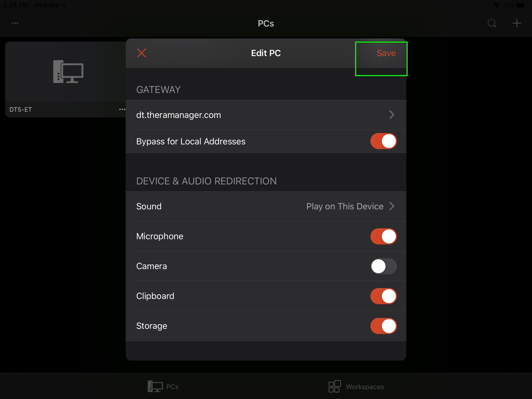Tap the PCs monitor icon in bottom bar
Screen dimensions: 532x399
click(x=155, y=386)
